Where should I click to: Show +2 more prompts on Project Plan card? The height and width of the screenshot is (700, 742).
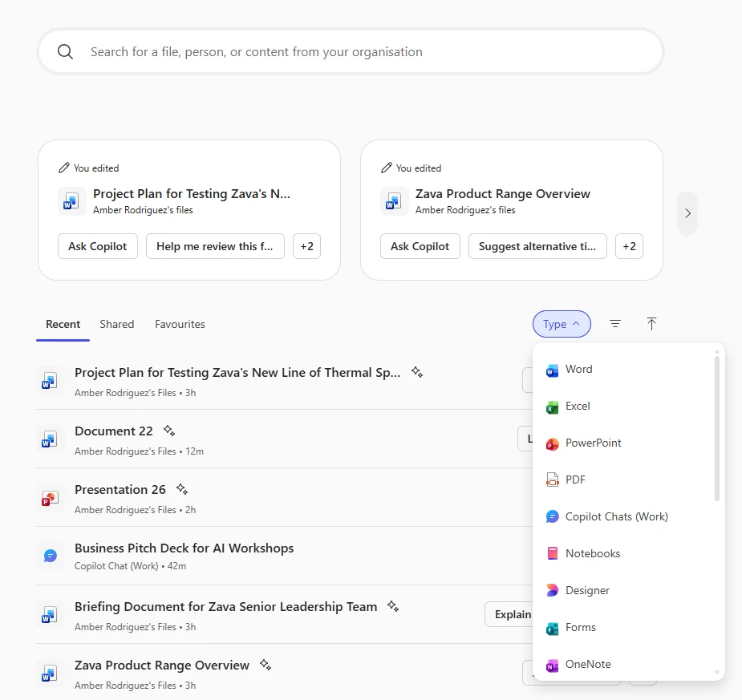[306, 246]
